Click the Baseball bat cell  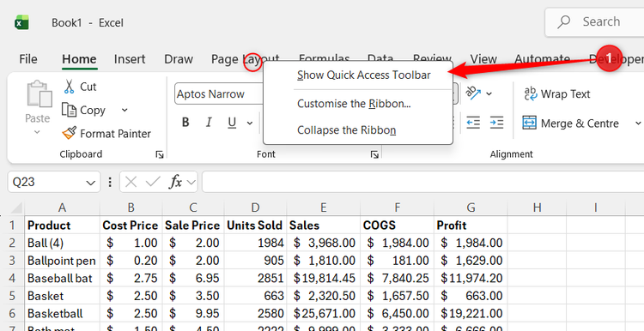tap(62, 279)
